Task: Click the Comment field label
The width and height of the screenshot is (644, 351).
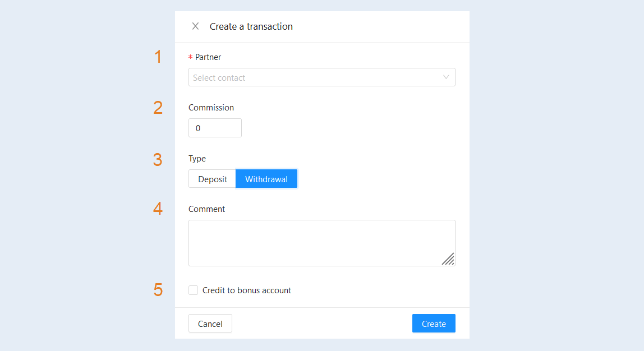Action: (x=206, y=209)
